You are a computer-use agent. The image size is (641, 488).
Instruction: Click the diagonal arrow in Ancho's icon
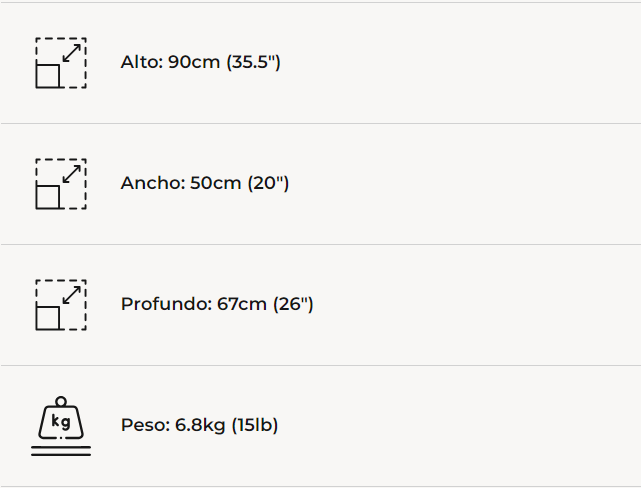pos(71,174)
